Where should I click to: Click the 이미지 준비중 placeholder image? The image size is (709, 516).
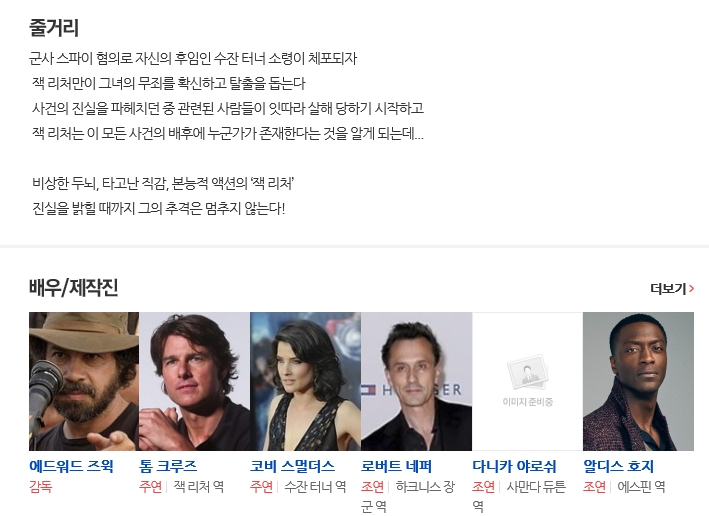pos(527,381)
